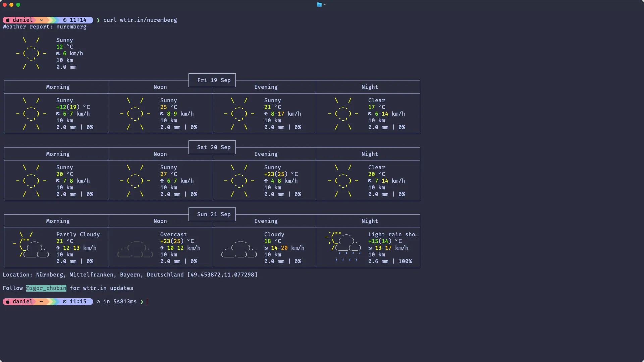Click the 'Light rain sho…' condition text

pos(393,235)
